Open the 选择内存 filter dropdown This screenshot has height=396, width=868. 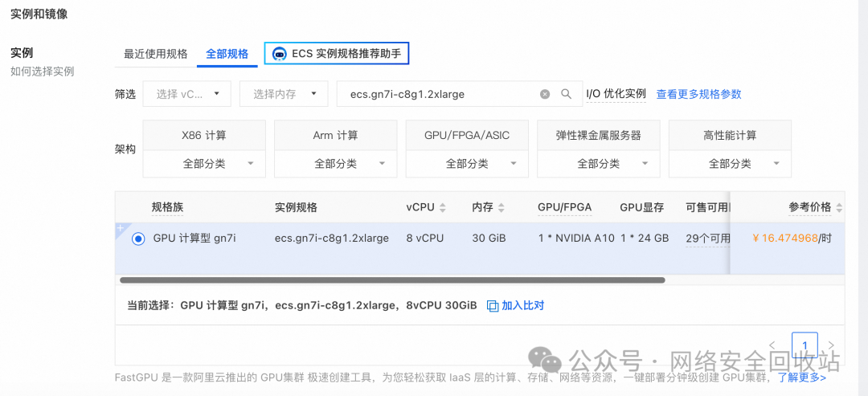284,94
